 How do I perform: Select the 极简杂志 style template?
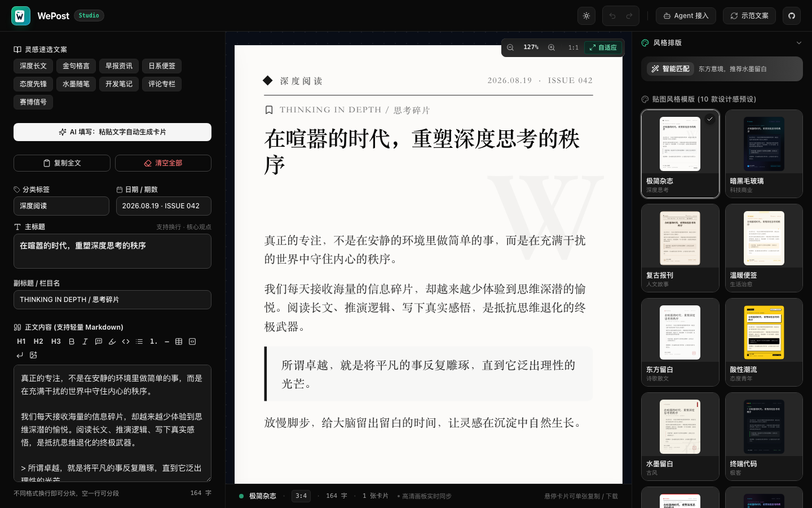(680, 154)
